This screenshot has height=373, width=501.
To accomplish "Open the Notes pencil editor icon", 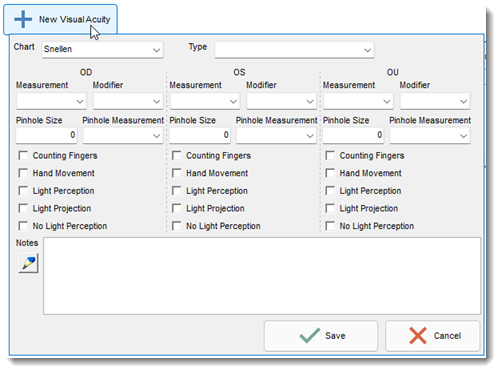I will coord(28,263).
